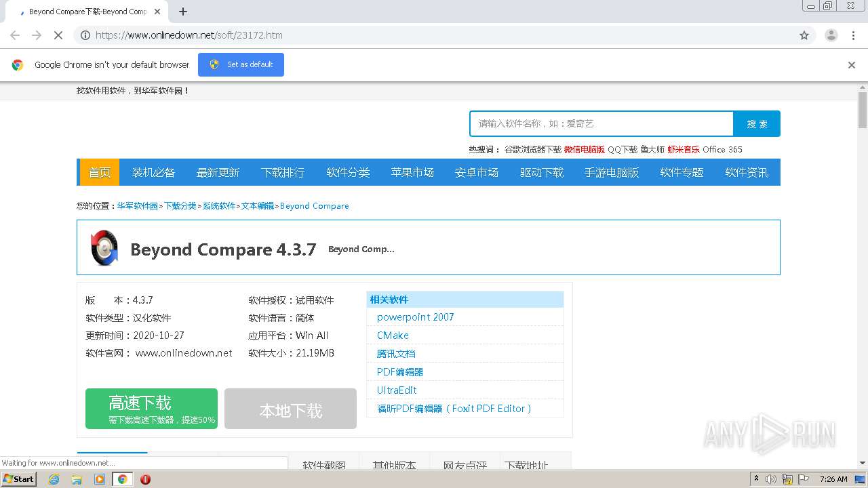The height and width of the screenshot is (488, 868).
Task: Open 装机必备 navigation item
Action: pos(153,172)
